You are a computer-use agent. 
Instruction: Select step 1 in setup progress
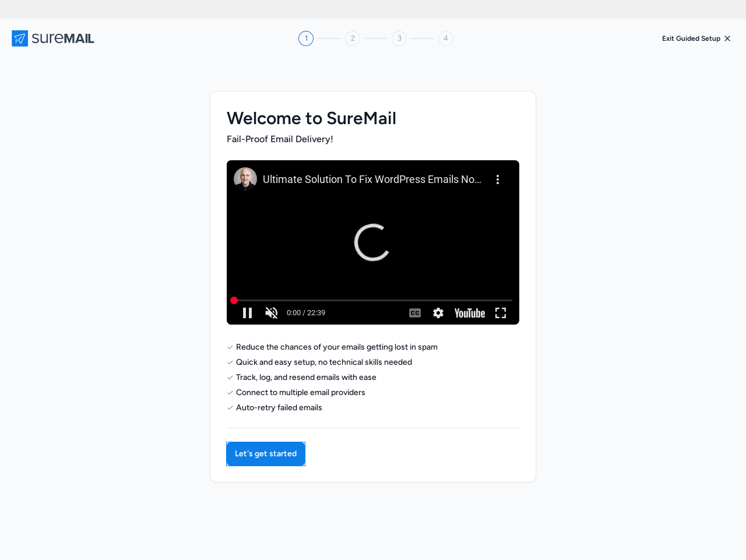pyautogui.click(x=306, y=38)
